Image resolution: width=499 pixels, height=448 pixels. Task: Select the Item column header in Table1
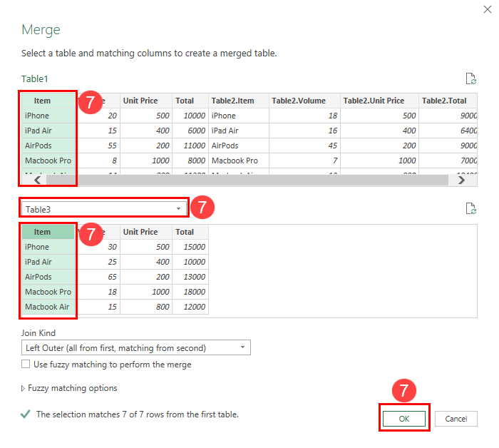[x=48, y=101]
